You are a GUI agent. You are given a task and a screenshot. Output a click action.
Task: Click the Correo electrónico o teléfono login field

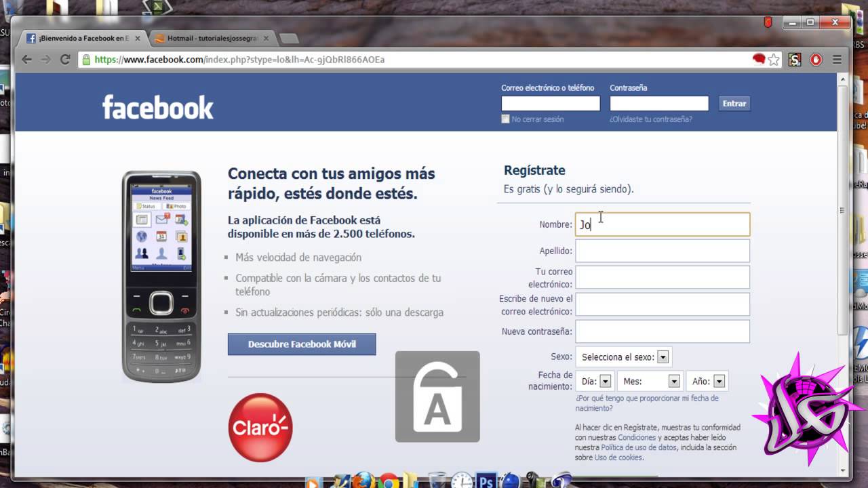click(x=551, y=104)
